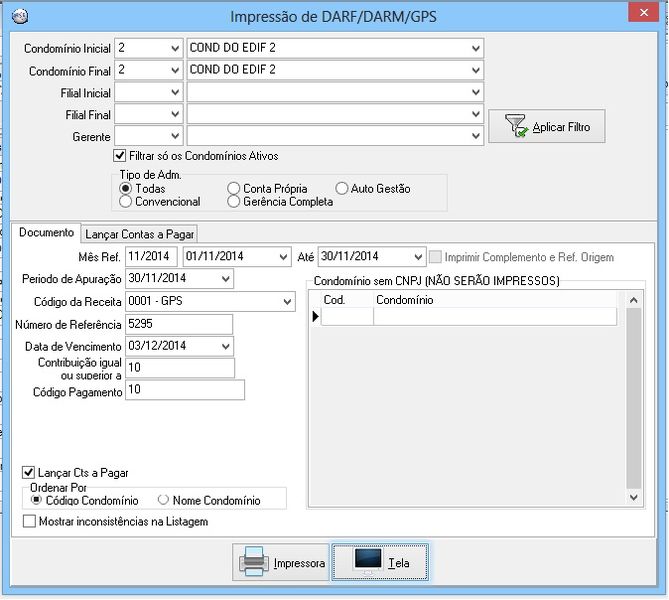Click the empty Condomínio cell in grid

point(495,317)
